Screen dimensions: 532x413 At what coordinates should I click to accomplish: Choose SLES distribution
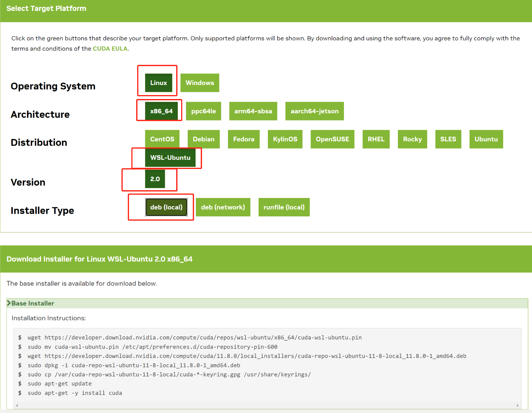pyautogui.click(x=448, y=139)
